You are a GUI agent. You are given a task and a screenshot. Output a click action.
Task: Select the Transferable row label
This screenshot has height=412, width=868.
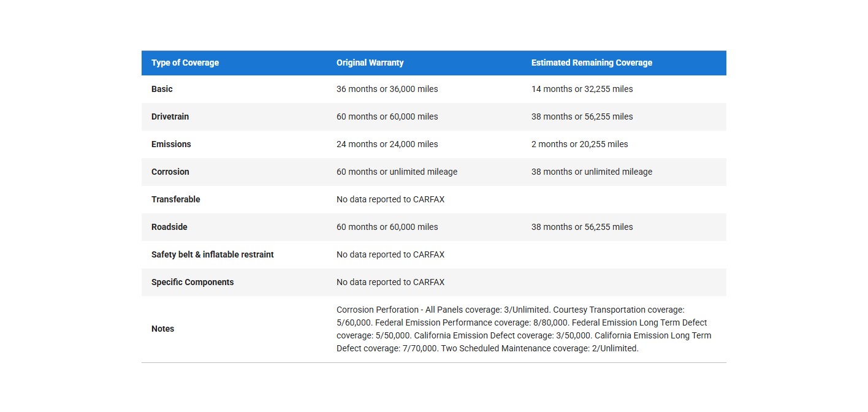176,199
